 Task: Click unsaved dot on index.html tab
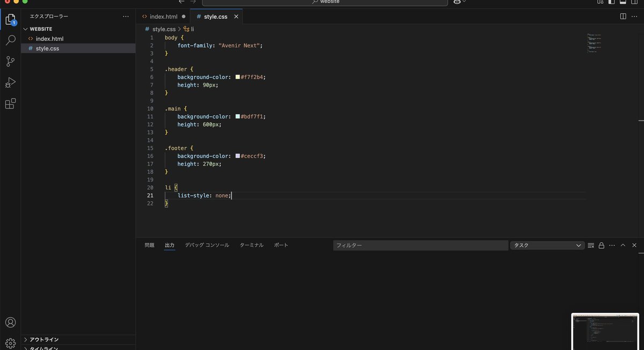pos(184,17)
